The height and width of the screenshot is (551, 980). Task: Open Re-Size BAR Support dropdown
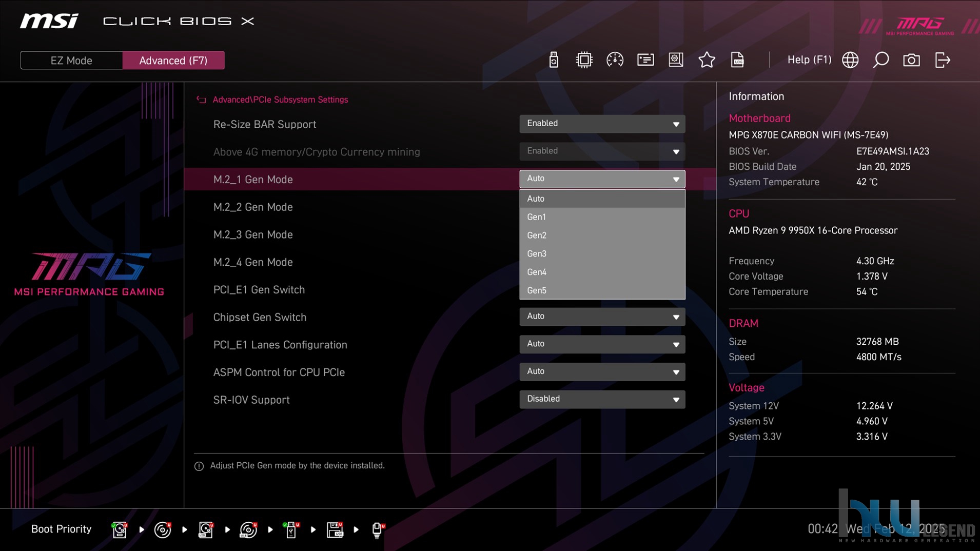[602, 124]
